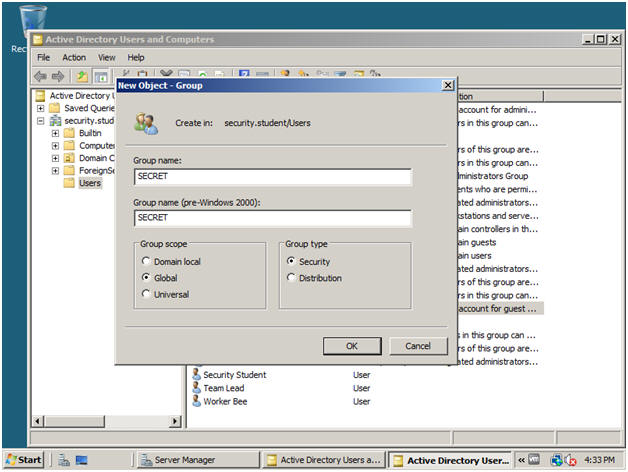The width and height of the screenshot is (628, 472).
Task: Expand the ForeignSecurityPrincipals node
Action: [55, 171]
